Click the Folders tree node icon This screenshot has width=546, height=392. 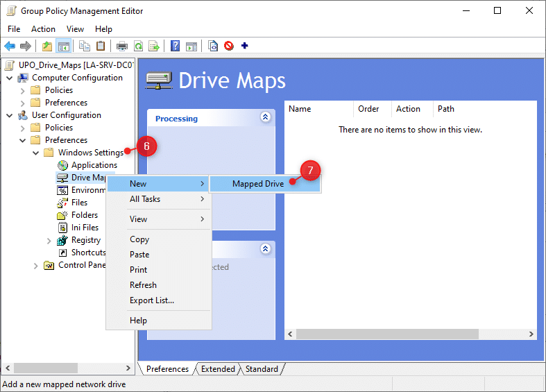point(62,215)
